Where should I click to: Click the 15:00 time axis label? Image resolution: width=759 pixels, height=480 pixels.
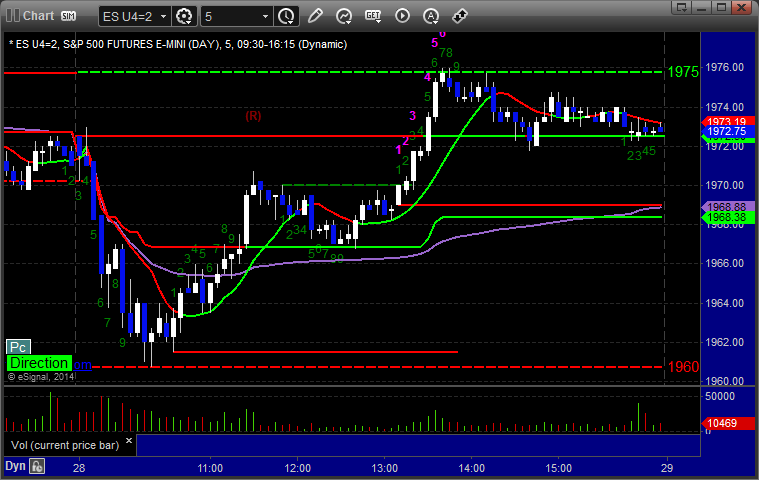coord(559,468)
